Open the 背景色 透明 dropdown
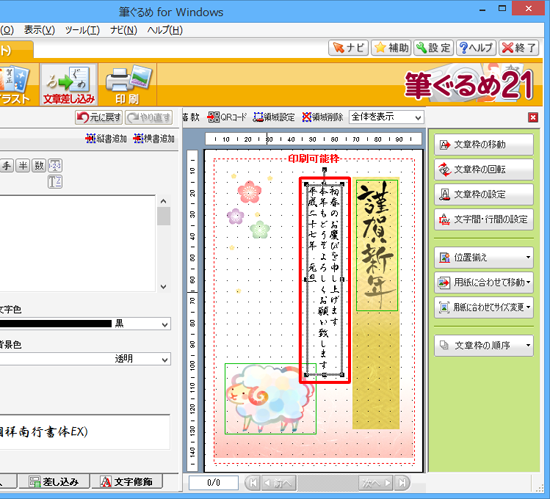This screenshot has width=550, height=499. click(85, 359)
